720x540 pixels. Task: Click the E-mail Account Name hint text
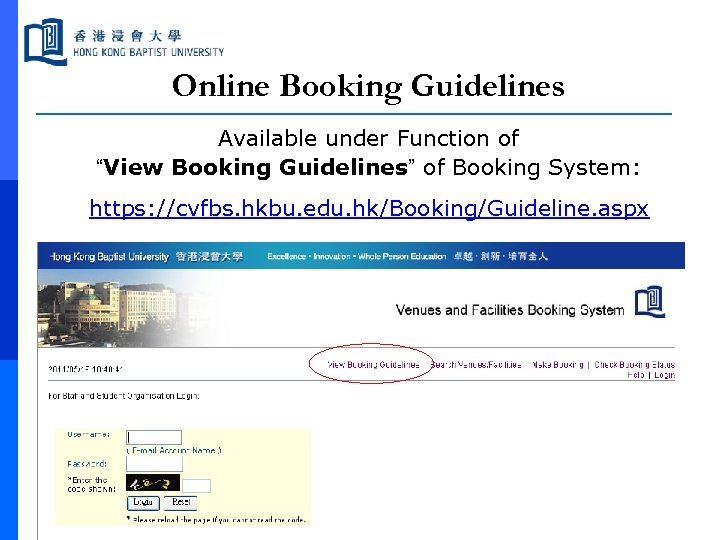click(174, 450)
